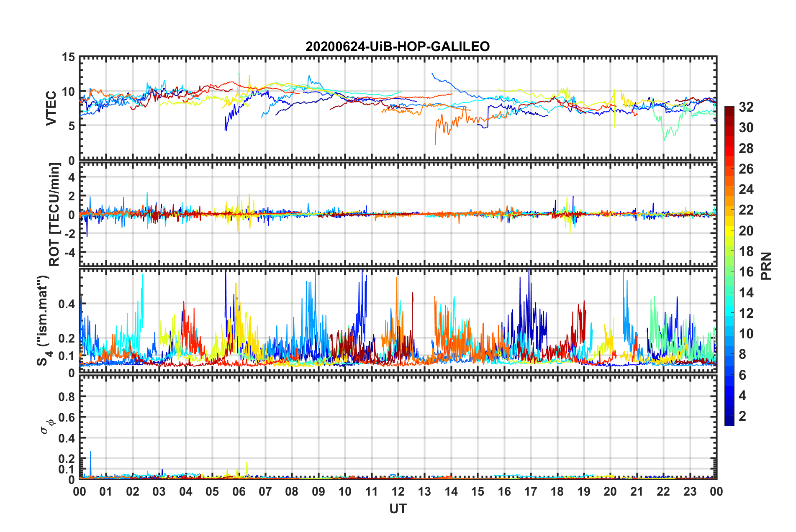Click the title 20200624-UiB-HOP-GALILEO
This screenshot has height=532, width=796.
[398, 46]
